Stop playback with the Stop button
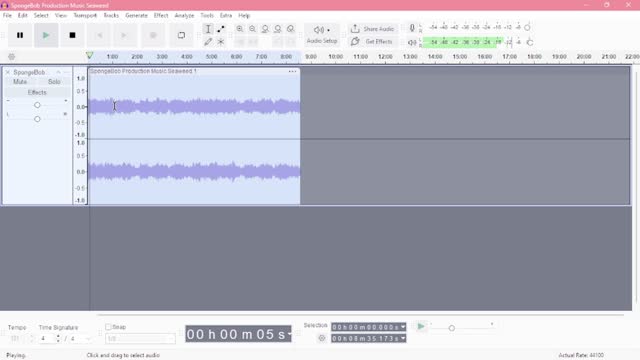The image size is (640, 360). pos(72,35)
